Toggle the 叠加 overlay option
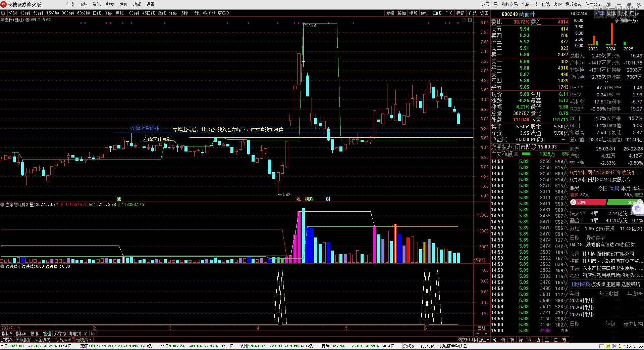Screen dimensions: 644x350 [x=401, y=13]
